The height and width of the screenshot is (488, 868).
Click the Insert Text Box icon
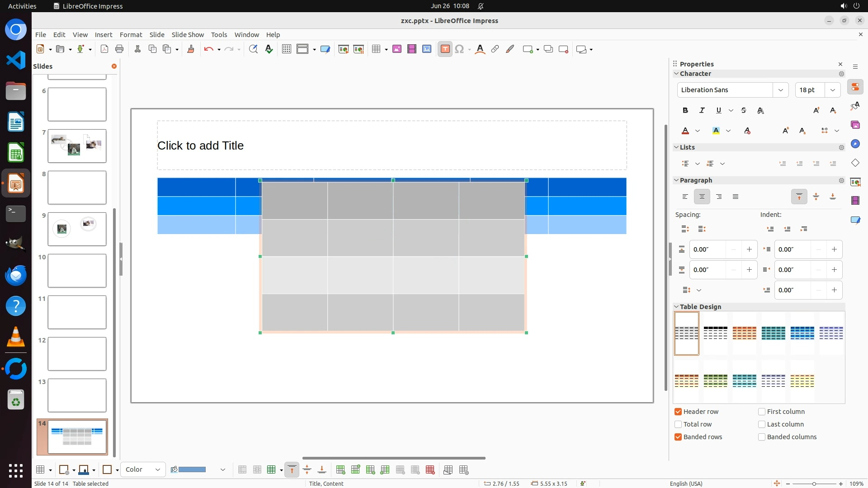pyautogui.click(x=445, y=49)
